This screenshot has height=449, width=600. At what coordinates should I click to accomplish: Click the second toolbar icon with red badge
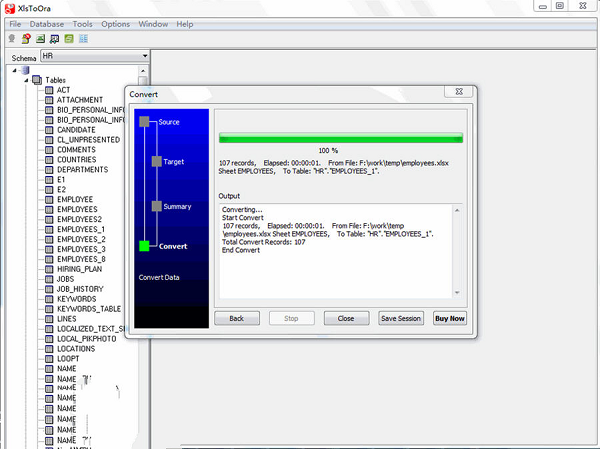pos(25,39)
